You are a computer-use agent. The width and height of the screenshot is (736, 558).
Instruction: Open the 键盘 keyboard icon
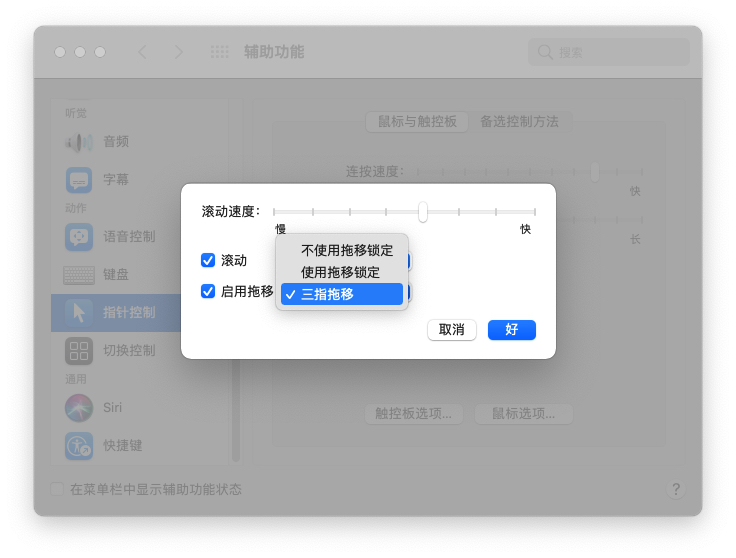pos(78,275)
